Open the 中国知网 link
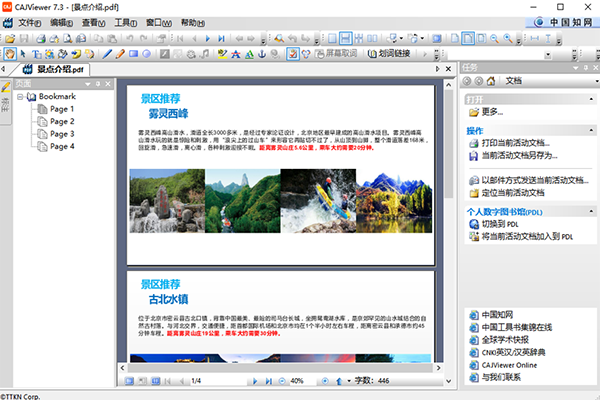Image resolution: width=600 pixels, height=400 pixels. tap(497, 315)
